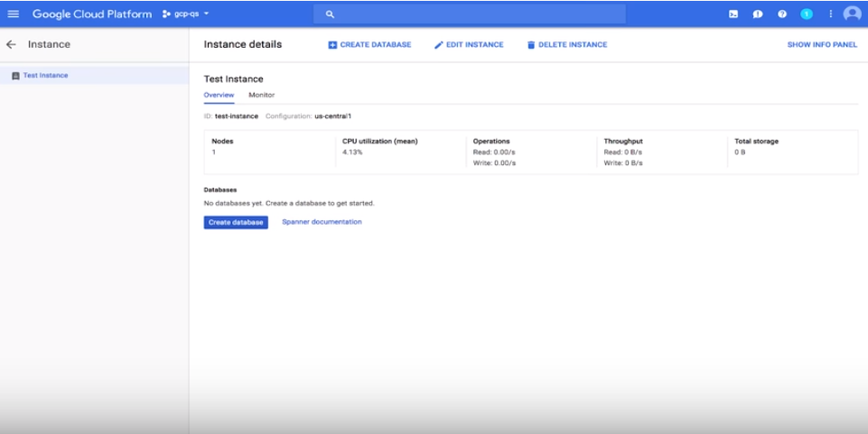The height and width of the screenshot is (434, 868).
Task: Click the magnifier search icon
Action: 330,14
